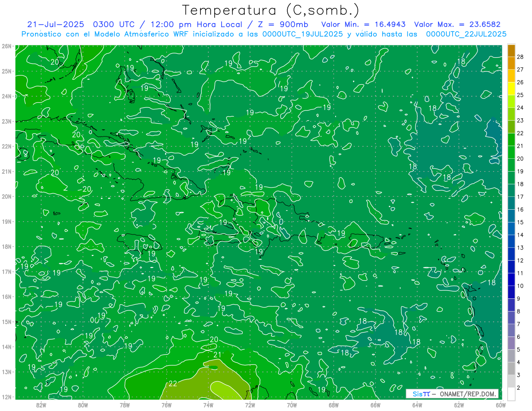
Task: Click the 18N latitude axis label
Action: 6,247
